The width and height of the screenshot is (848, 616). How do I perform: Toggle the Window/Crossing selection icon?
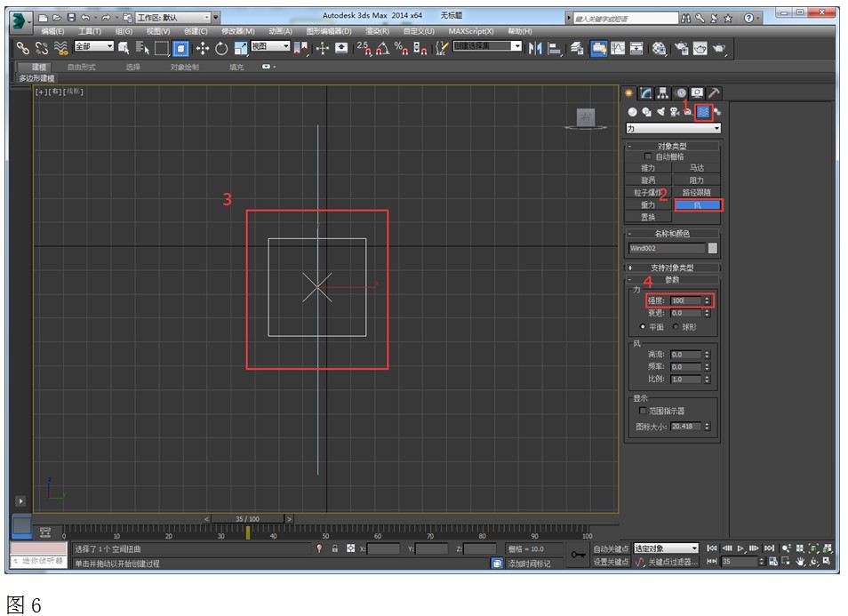pos(180,49)
